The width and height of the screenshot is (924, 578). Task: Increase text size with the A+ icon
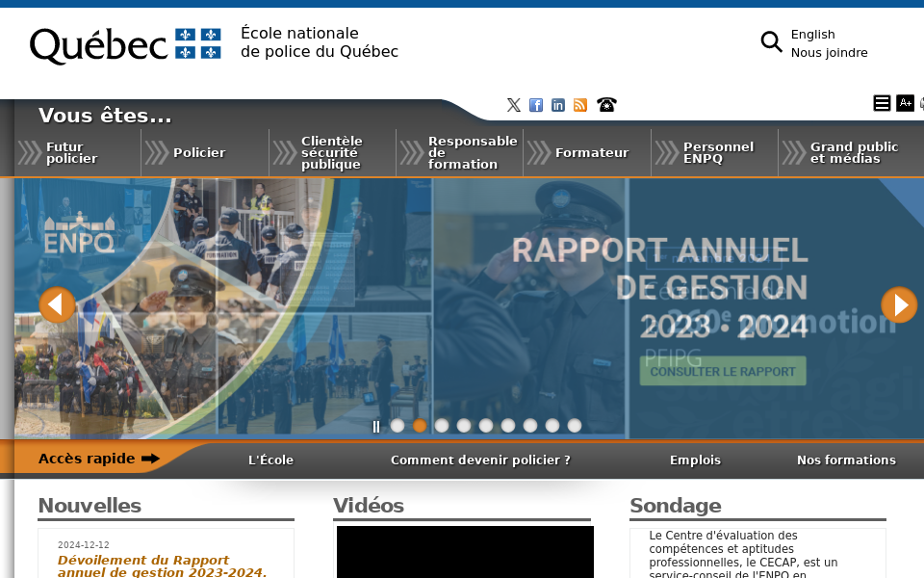pos(905,102)
